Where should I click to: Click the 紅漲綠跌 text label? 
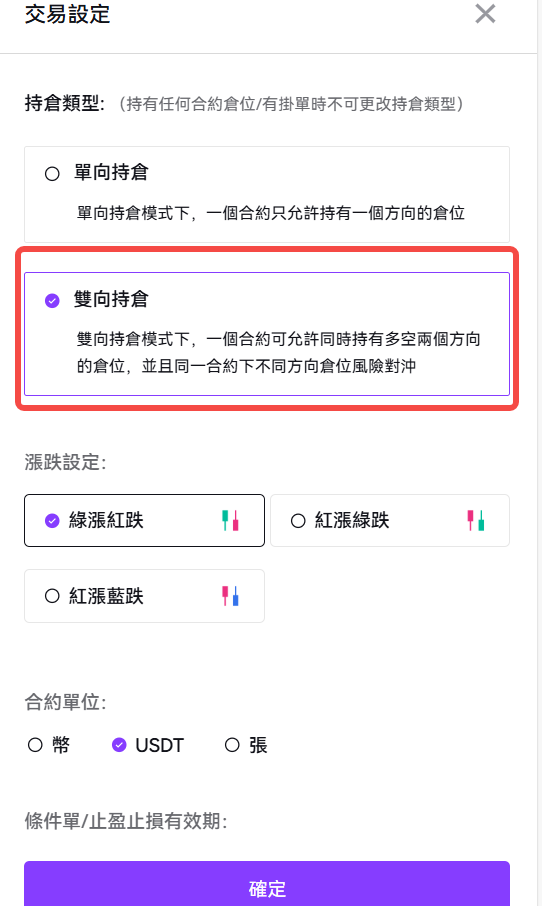[352, 520]
